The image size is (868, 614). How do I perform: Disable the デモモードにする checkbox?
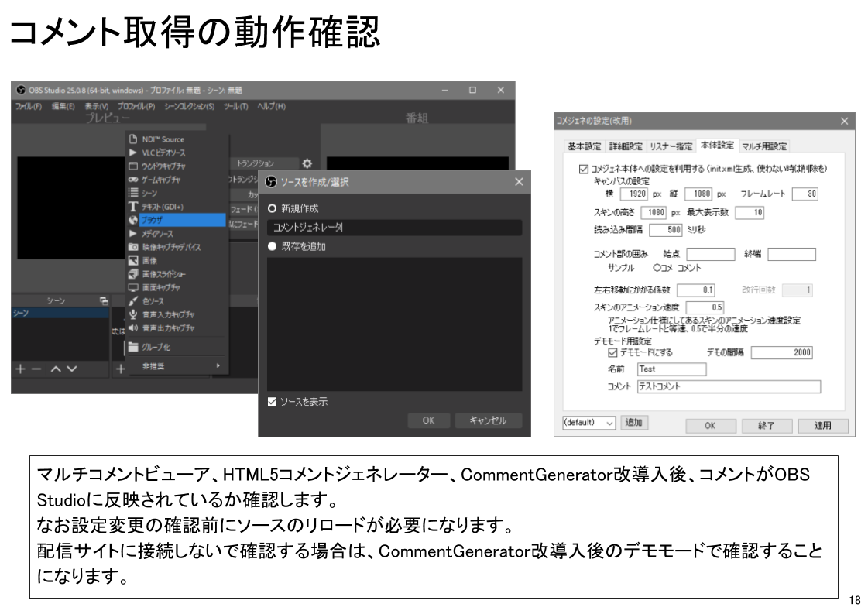[x=611, y=352]
